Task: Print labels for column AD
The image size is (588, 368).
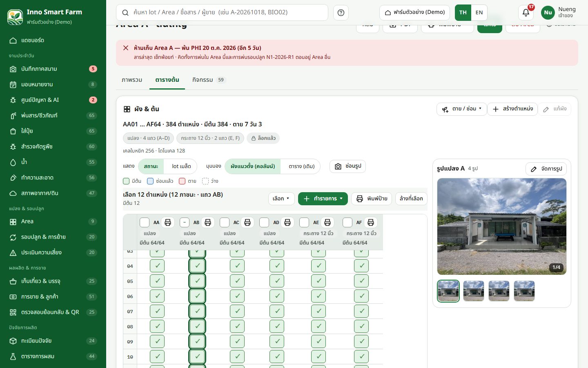Action: tap(287, 222)
